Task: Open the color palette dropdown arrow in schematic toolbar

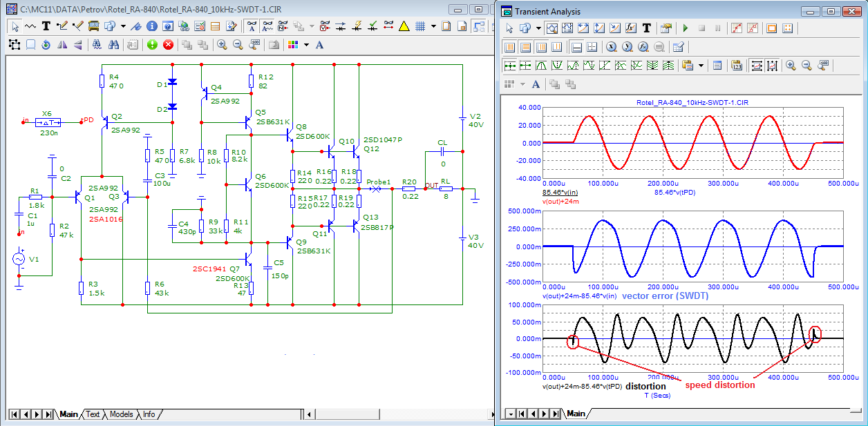Action: [x=306, y=44]
